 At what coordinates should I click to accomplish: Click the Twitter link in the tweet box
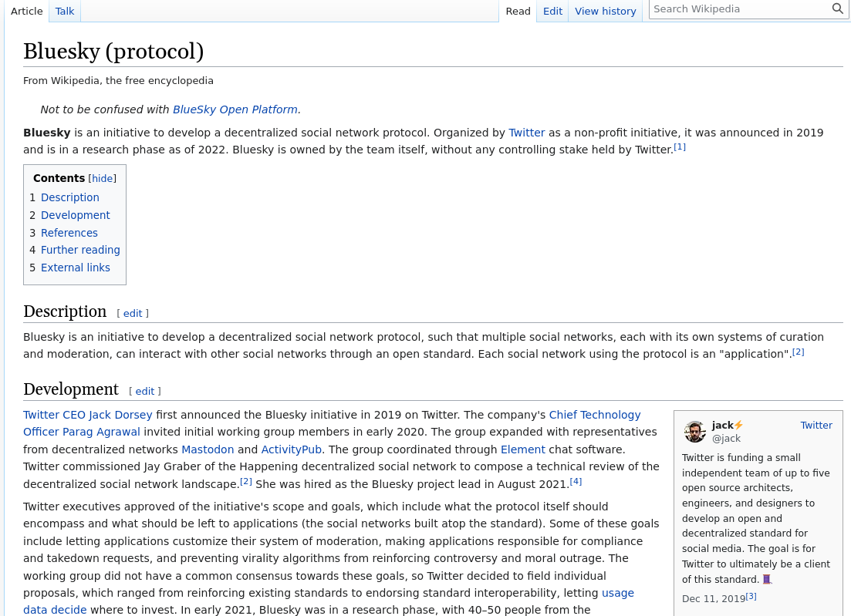[816, 425]
